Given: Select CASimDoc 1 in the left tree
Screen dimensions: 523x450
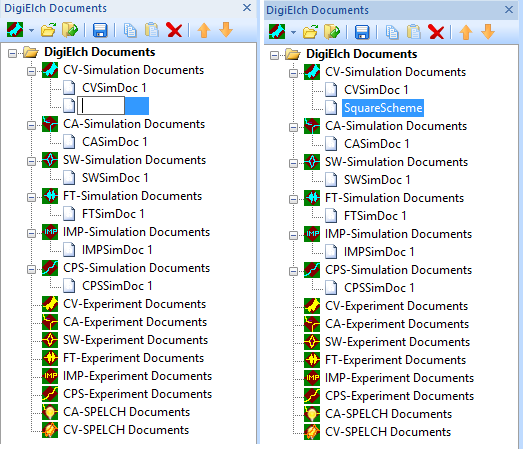Looking at the screenshot, I should 115,142.
